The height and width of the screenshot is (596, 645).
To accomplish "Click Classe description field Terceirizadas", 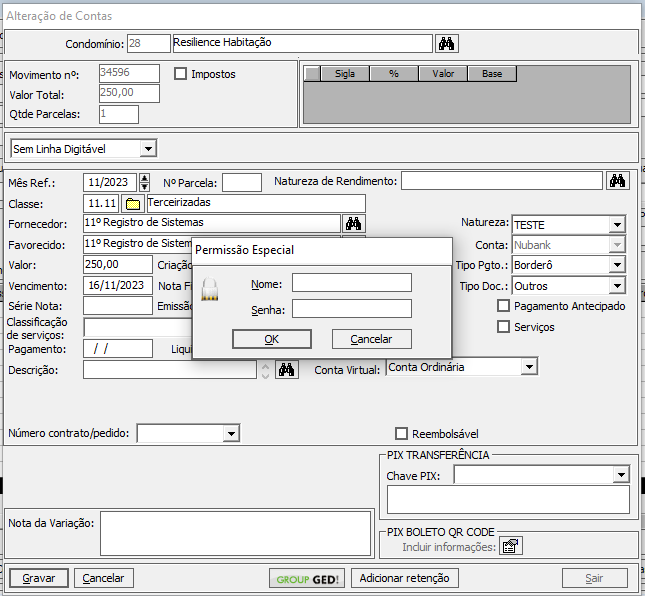I will coord(256,204).
